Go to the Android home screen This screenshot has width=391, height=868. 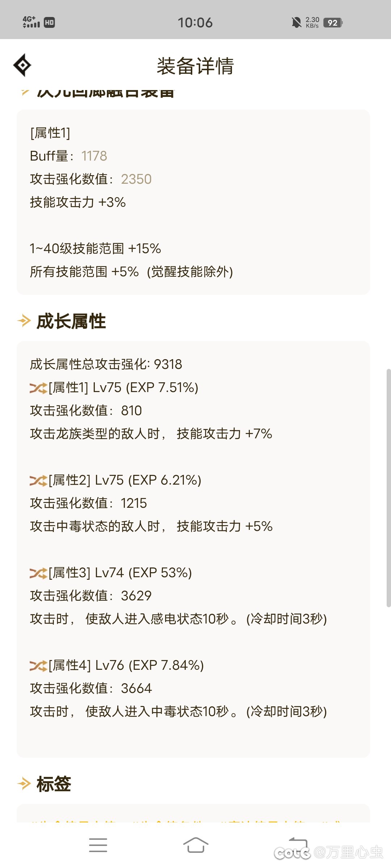[x=195, y=845]
